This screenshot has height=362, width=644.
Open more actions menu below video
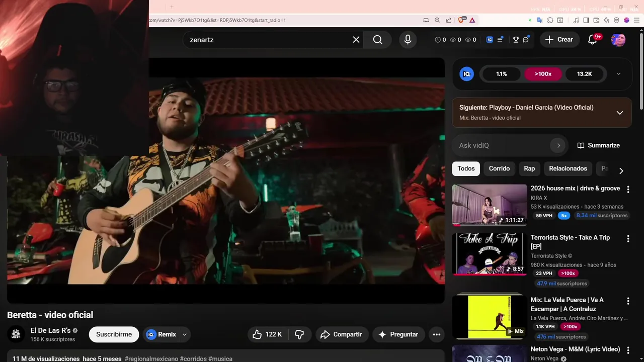point(436,334)
